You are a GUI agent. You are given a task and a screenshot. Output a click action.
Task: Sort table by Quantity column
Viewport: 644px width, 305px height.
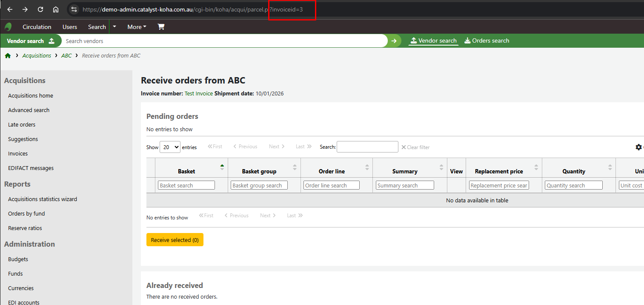pos(573,171)
